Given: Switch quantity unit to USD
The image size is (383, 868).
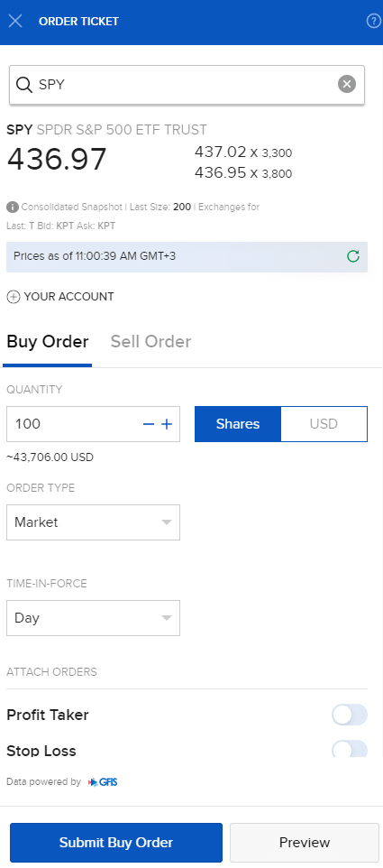Looking at the screenshot, I should click(324, 424).
